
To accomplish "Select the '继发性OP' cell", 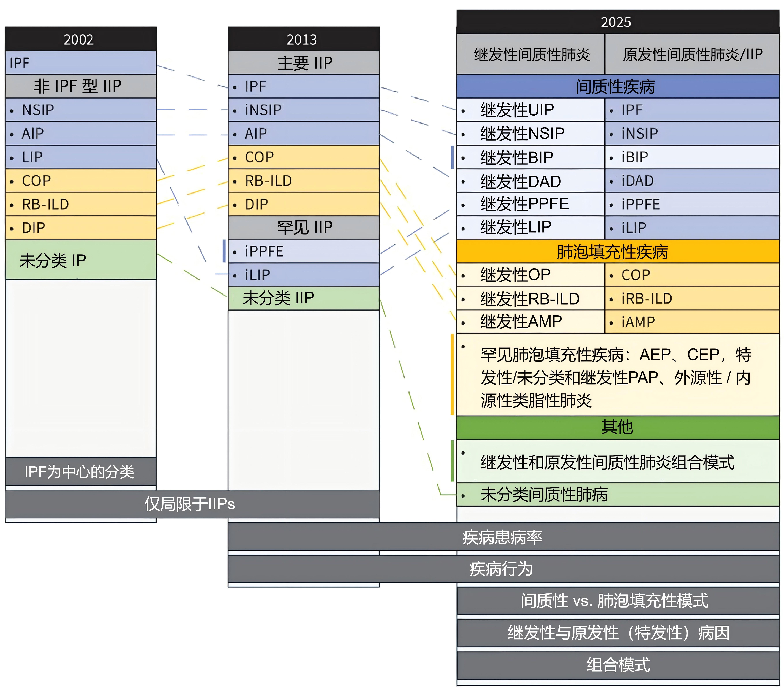I will (x=531, y=275).
